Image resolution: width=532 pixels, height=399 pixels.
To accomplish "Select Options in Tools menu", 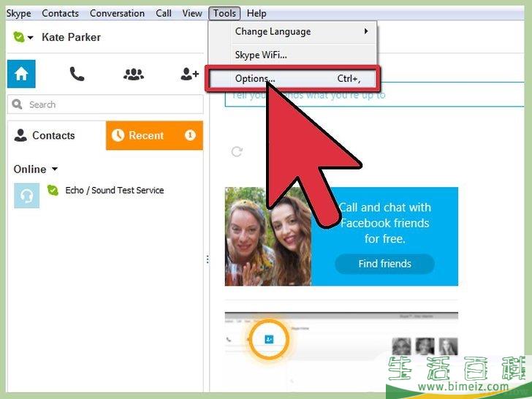I will [292, 79].
